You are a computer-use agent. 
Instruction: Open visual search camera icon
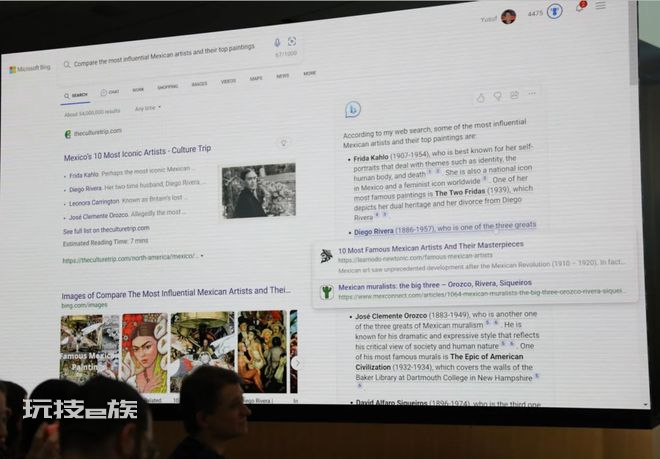click(292, 41)
